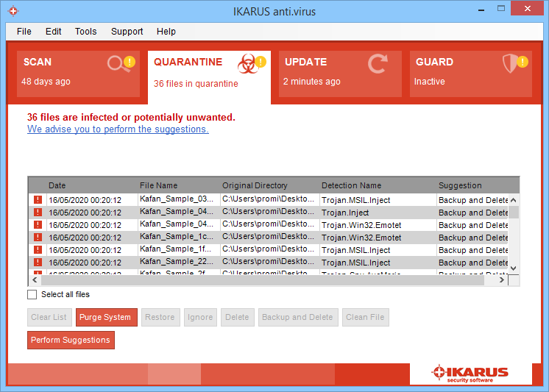This screenshot has height=392, width=549.
Task: Click the '48 days ago' scan status
Action: 46,82
